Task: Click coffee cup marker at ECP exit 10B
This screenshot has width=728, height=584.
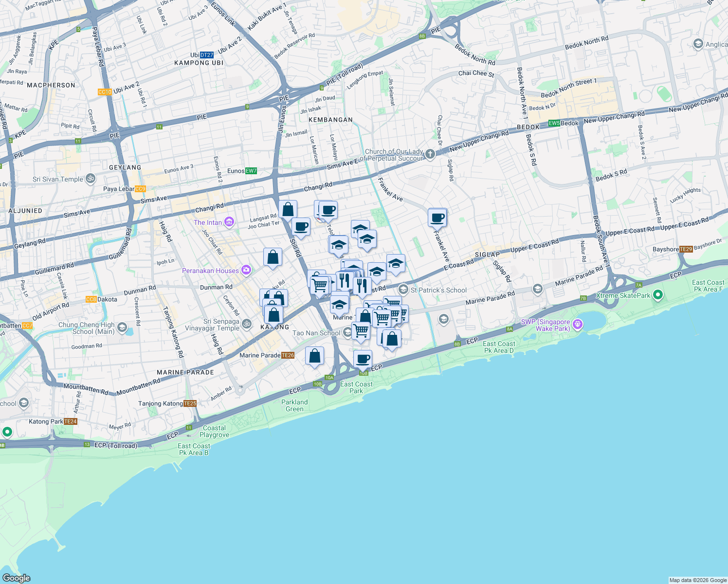Action: pyautogui.click(x=363, y=359)
